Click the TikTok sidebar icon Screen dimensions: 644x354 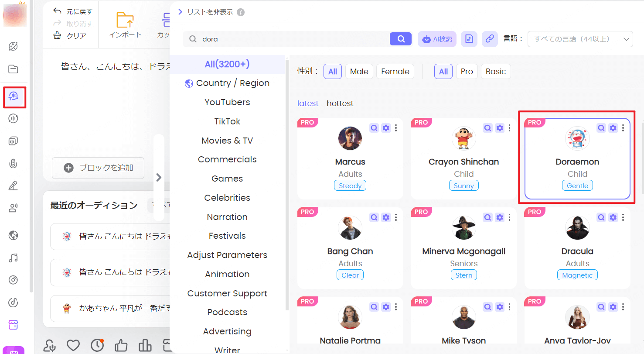coord(14,302)
